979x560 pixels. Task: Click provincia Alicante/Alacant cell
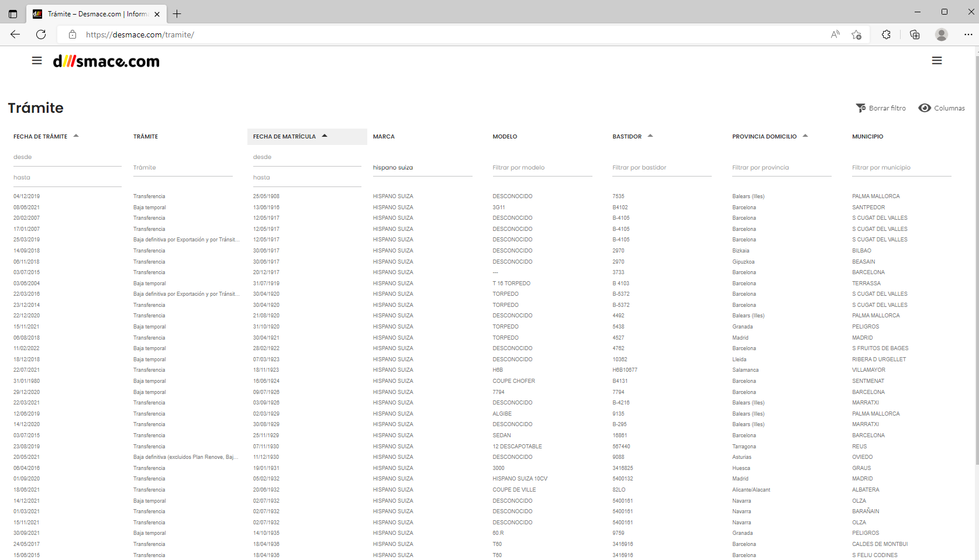752,490
